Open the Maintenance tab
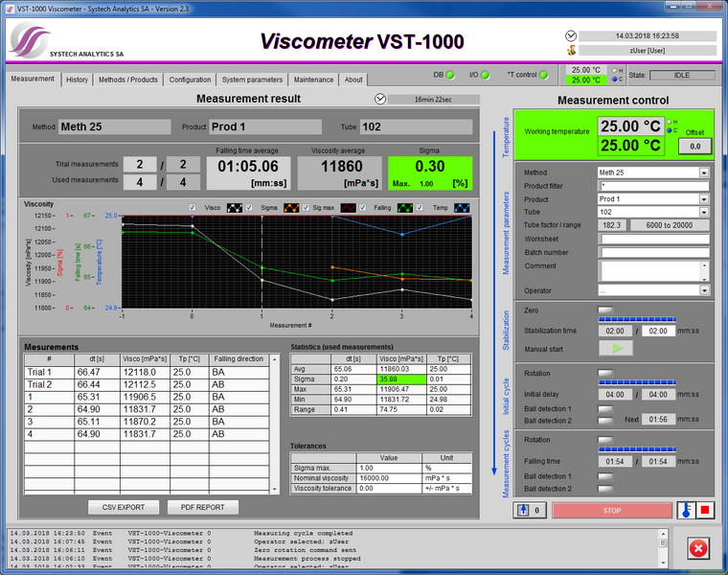 point(313,80)
